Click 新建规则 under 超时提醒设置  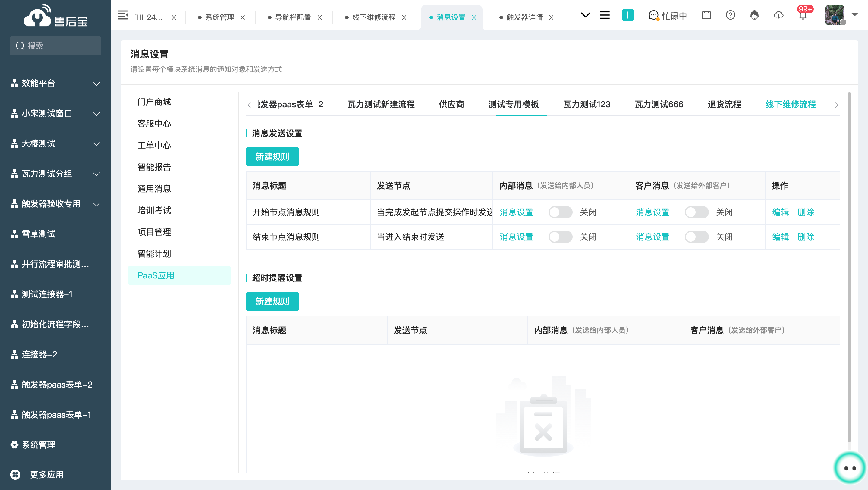[x=272, y=301]
